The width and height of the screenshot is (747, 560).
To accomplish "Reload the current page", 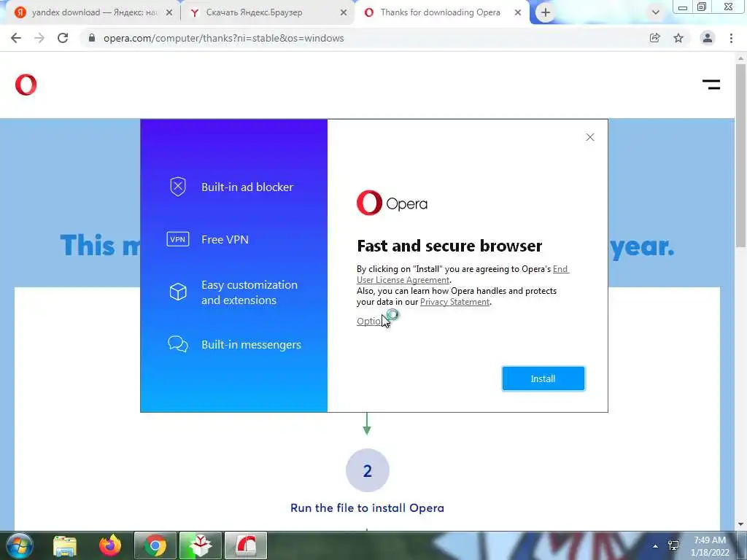I will (x=63, y=38).
